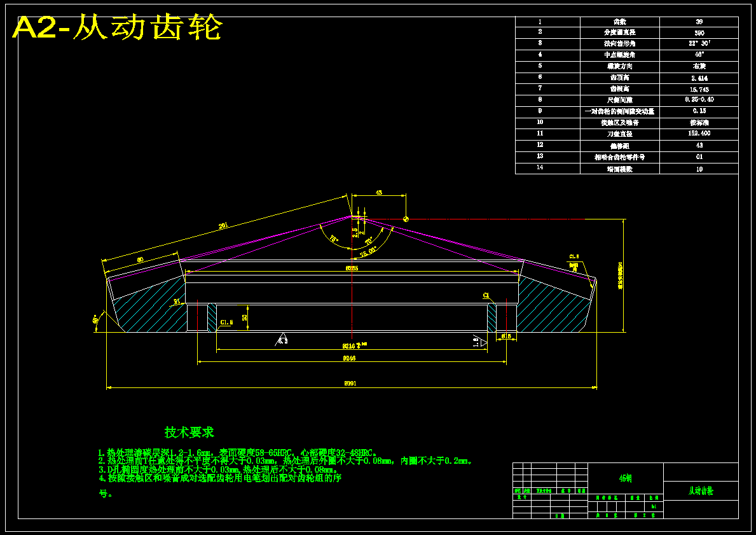Screen dimensions: 756x535
Task: Click row index '7' in parameter table
Action: [x=540, y=88]
